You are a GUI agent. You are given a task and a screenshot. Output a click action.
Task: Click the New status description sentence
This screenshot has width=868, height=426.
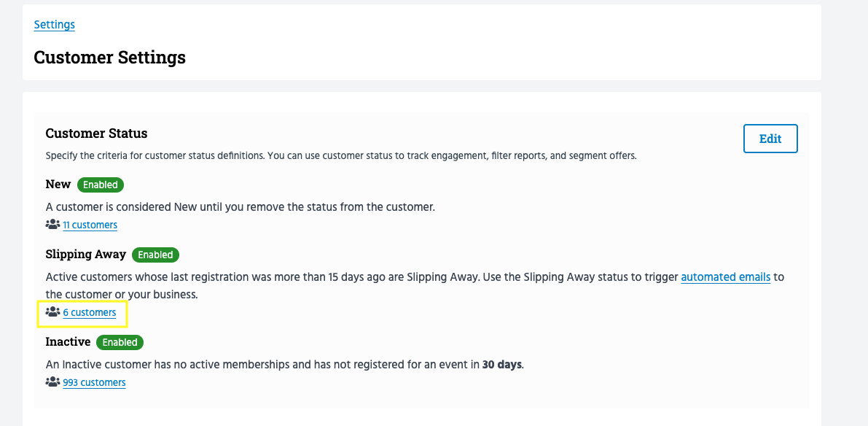tap(240, 207)
